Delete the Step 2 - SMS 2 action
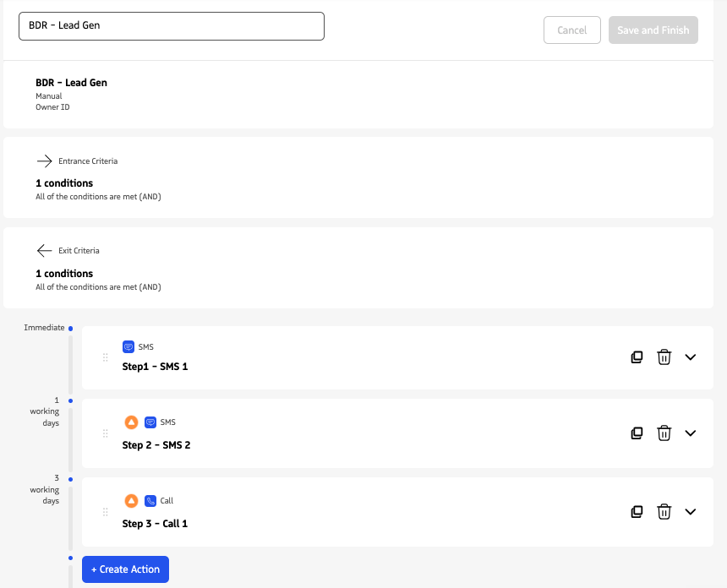The width and height of the screenshot is (727, 588). (x=664, y=433)
